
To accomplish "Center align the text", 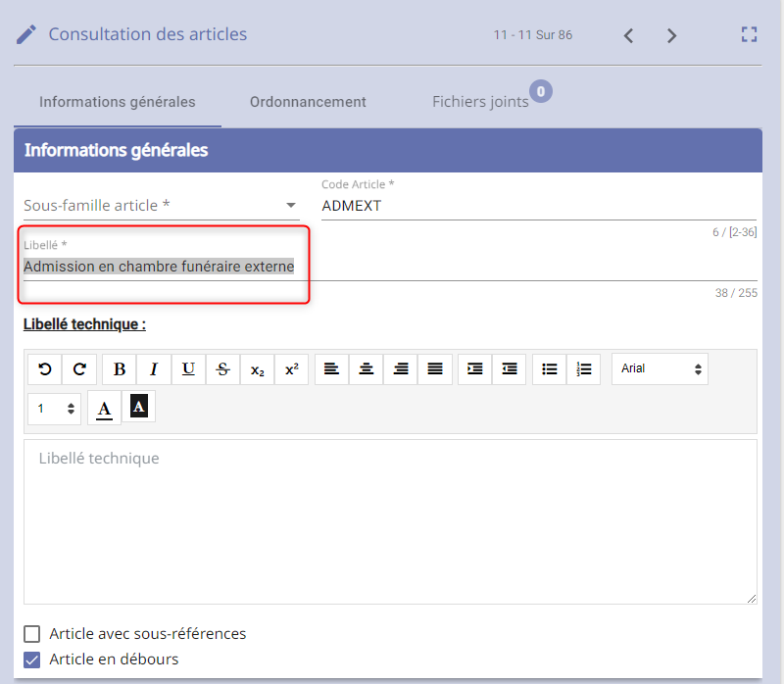I will tap(366, 369).
